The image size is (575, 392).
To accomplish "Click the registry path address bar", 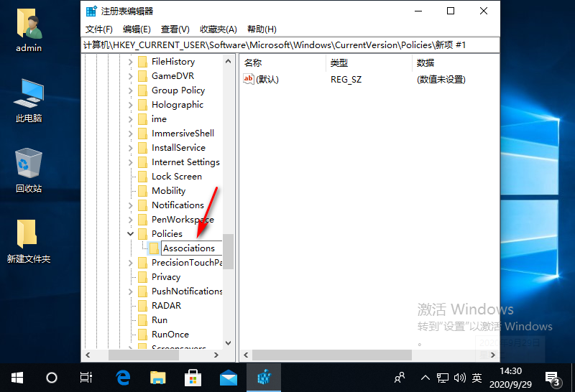I will click(x=290, y=45).
